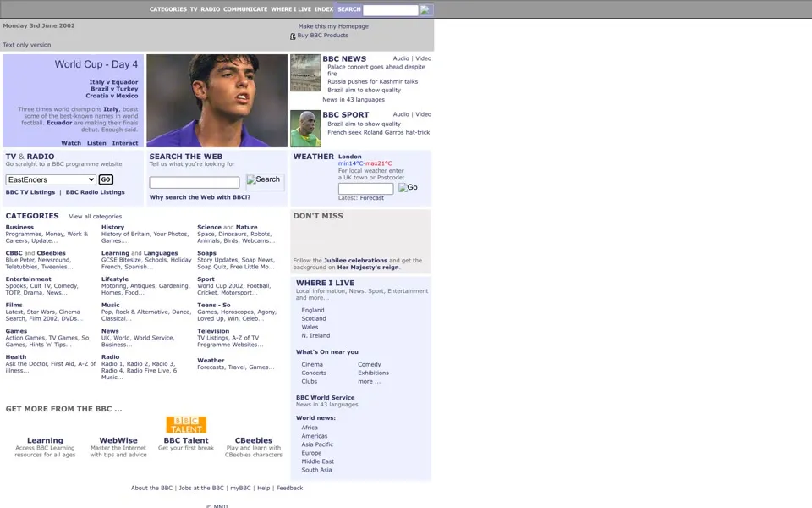Click the World Cup footballer photo
The image size is (812, 508).
(217, 101)
